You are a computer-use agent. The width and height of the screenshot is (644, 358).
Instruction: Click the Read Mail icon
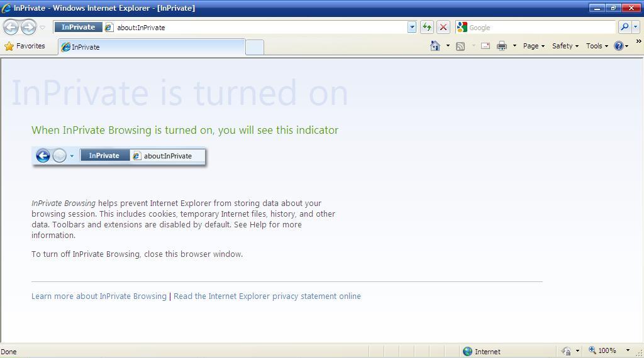click(486, 46)
